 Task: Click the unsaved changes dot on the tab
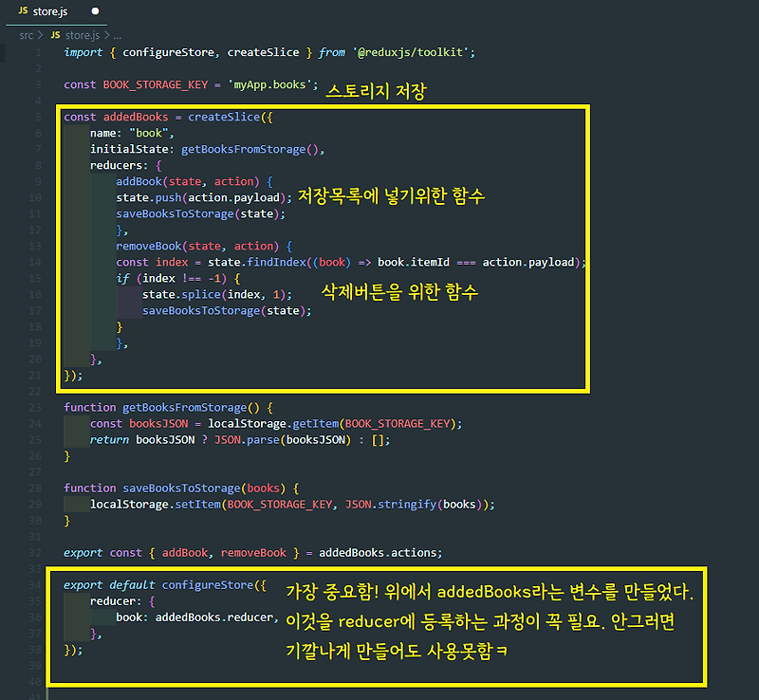point(93,10)
